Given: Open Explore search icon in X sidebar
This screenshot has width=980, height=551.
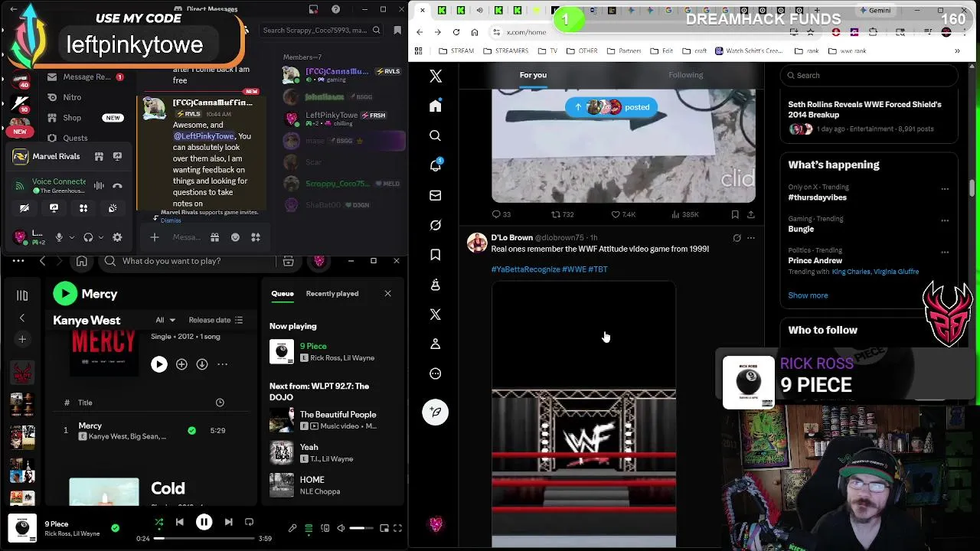Looking at the screenshot, I should 435,135.
